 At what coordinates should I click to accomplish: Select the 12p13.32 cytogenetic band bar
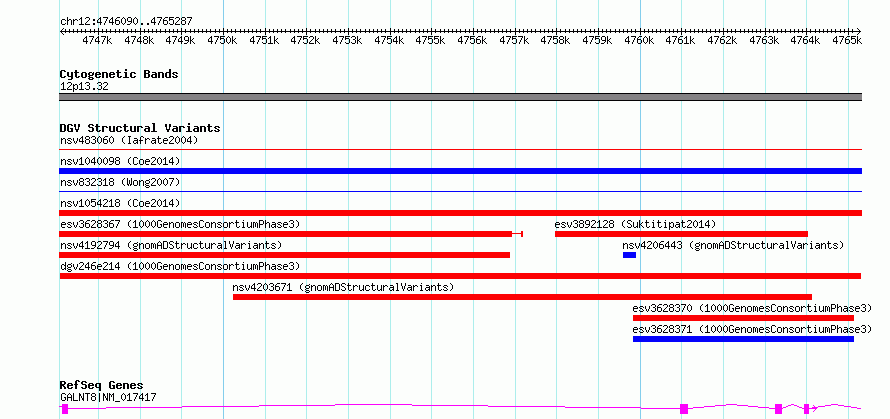461,97
